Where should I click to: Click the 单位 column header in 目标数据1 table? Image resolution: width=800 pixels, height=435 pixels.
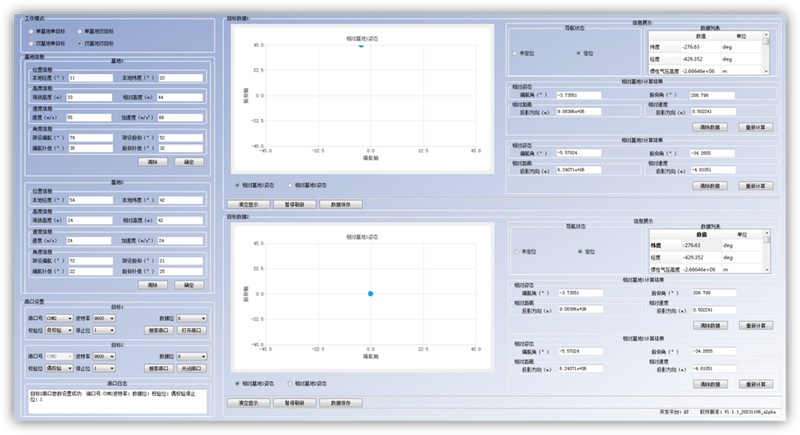coord(741,36)
